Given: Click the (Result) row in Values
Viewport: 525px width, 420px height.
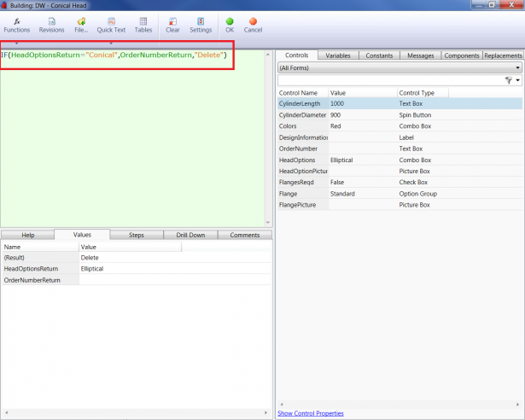Looking at the screenshot, I should click(x=137, y=258).
